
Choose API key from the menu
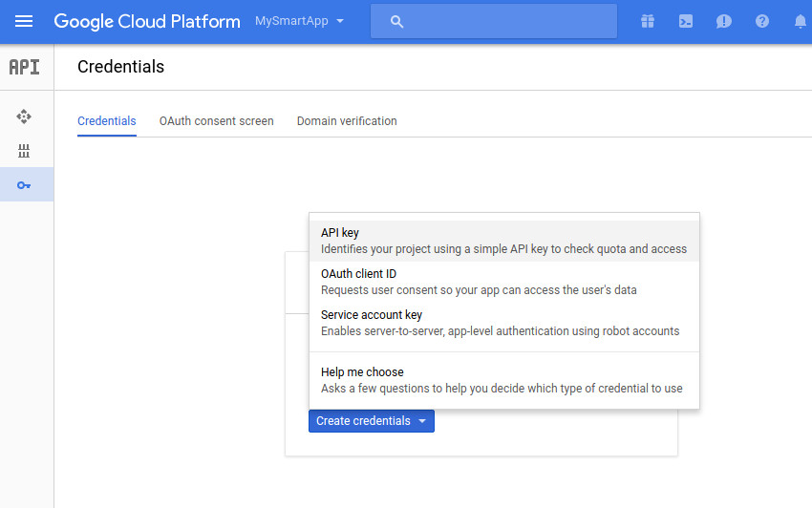tap(503, 241)
